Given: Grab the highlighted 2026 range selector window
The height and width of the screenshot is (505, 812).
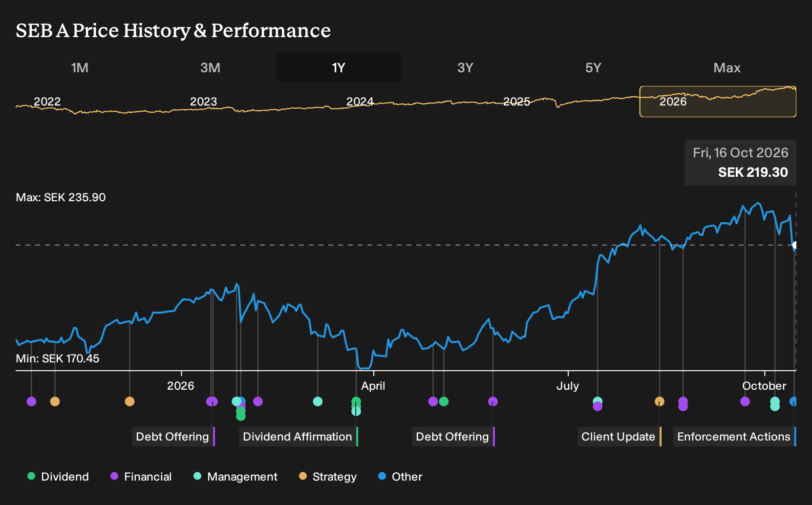Looking at the screenshot, I should click(718, 102).
